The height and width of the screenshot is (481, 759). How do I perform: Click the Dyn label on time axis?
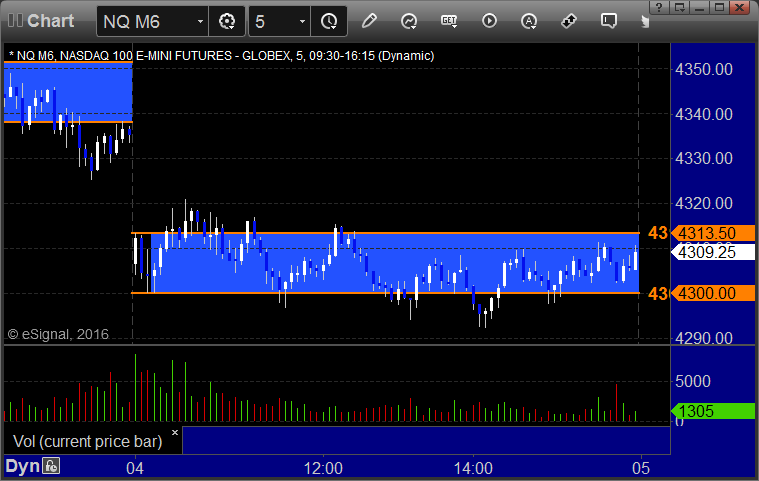22,466
